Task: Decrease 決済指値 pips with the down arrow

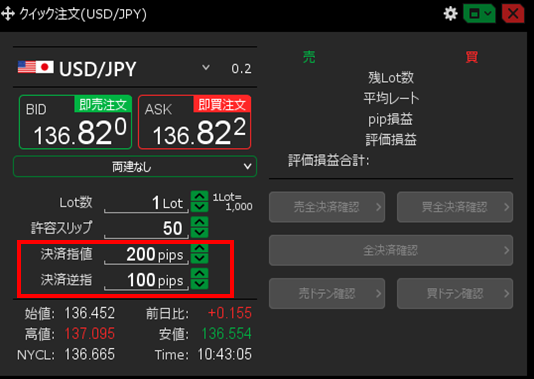Action: click(x=200, y=258)
